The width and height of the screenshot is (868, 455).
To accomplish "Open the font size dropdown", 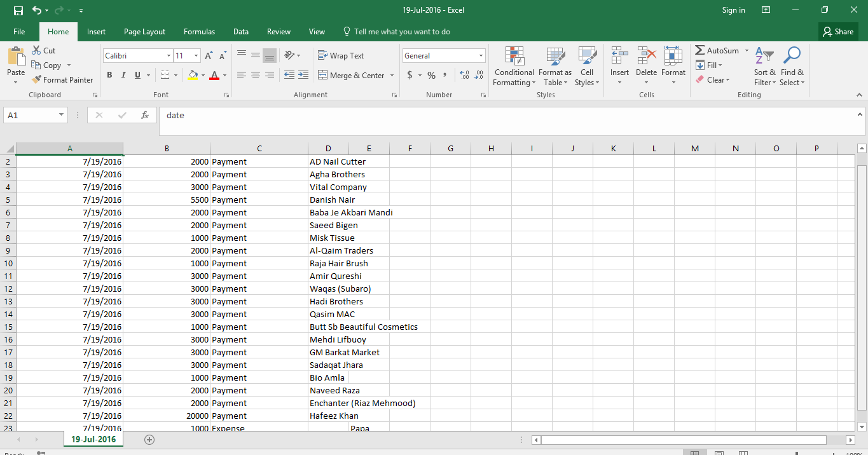I will [196, 56].
